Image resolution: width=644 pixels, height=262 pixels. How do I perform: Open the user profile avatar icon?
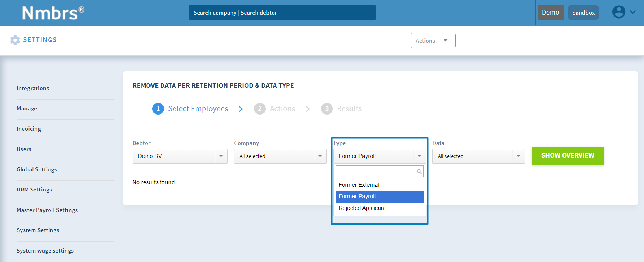coord(619,12)
